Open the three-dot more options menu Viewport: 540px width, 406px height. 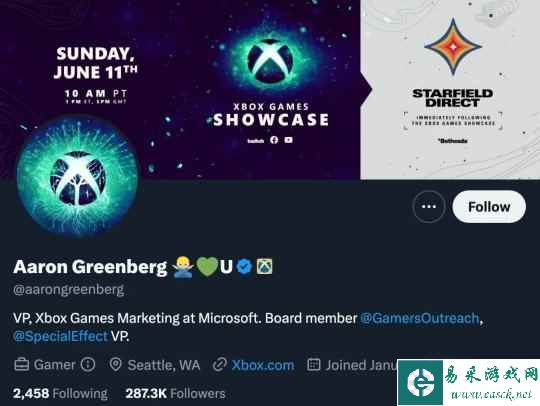(x=428, y=207)
